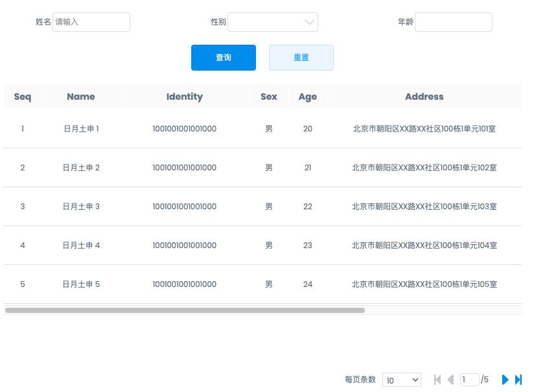Jump to the last page arrow icon

point(518,380)
